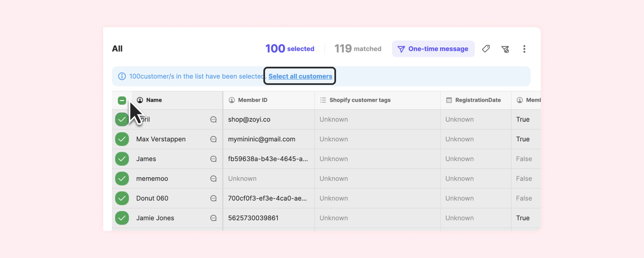
Task: Click chat icon in mememoo row
Action: point(213,179)
